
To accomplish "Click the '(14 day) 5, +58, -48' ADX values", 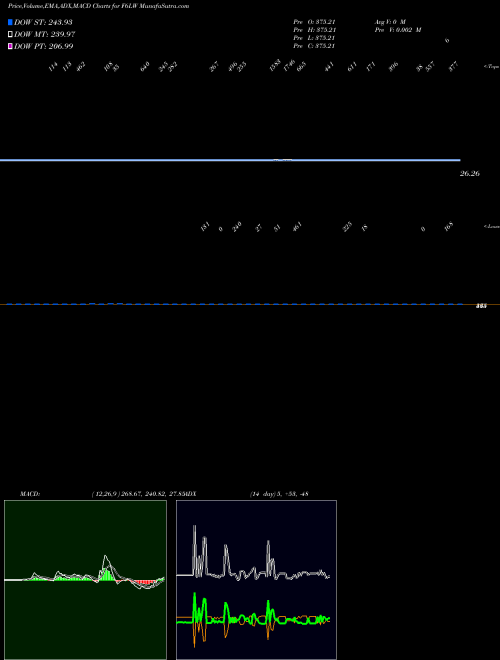I will (x=279, y=494).
